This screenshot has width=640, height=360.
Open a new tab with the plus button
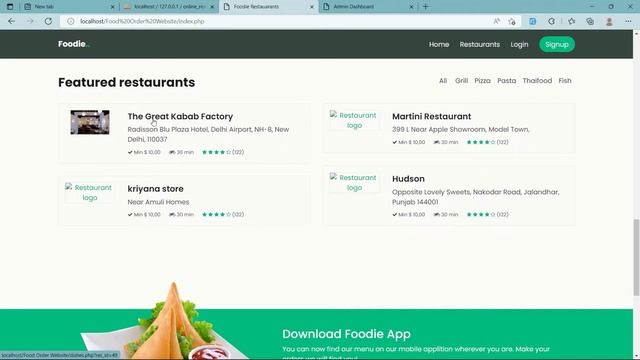(x=425, y=7)
